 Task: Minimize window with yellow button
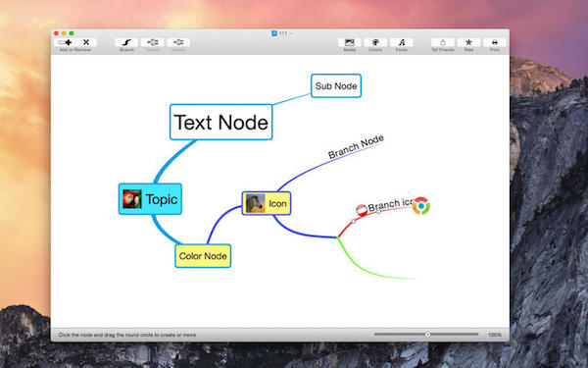click(x=64, y=33)
